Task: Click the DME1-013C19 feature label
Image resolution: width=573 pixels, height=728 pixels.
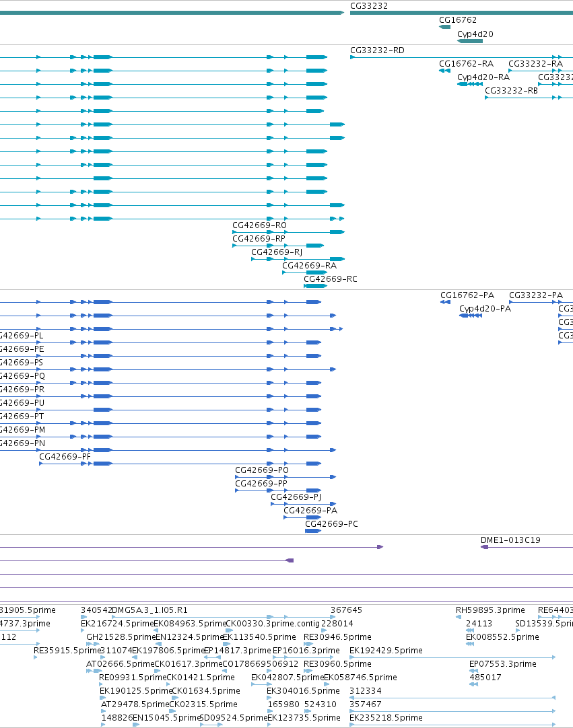Action: (510, 540)
